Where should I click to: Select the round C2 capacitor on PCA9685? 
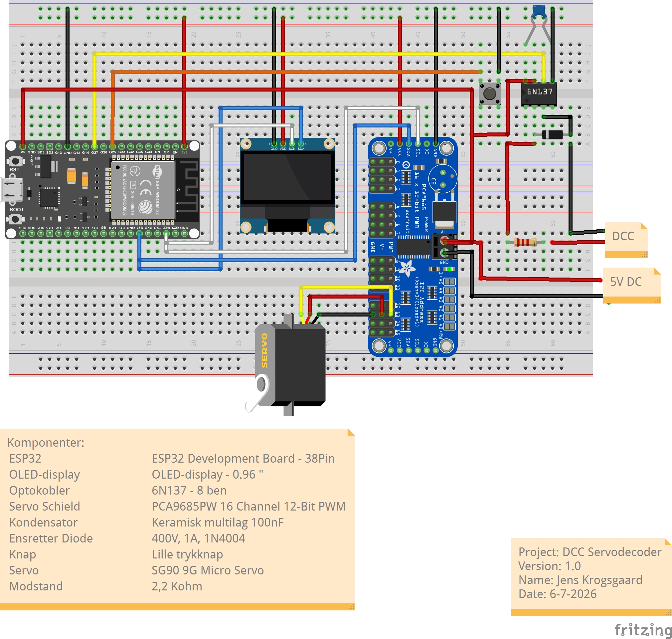(x=442, y=178)
